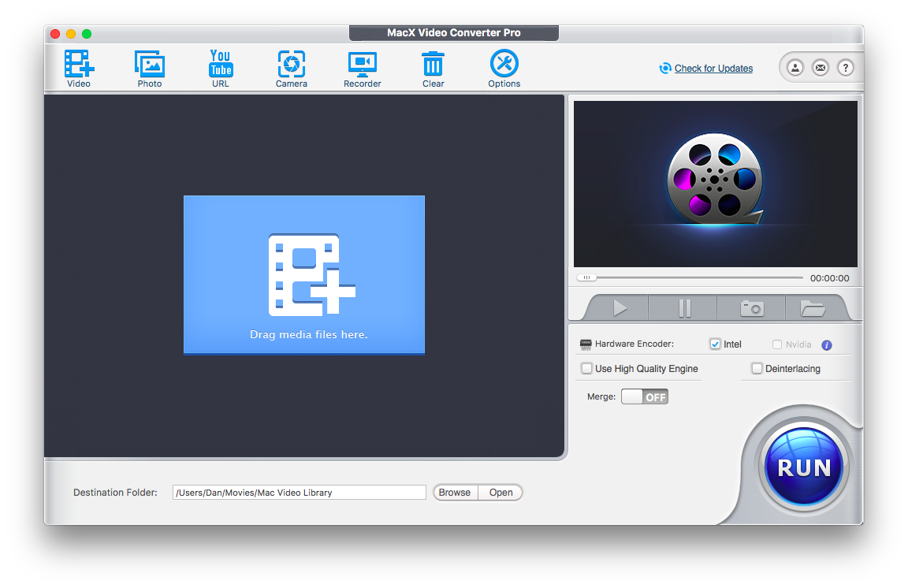Pause the preview playback
Image resolution: width=908 pixels, height=588 pixels.
click(684, 308)
